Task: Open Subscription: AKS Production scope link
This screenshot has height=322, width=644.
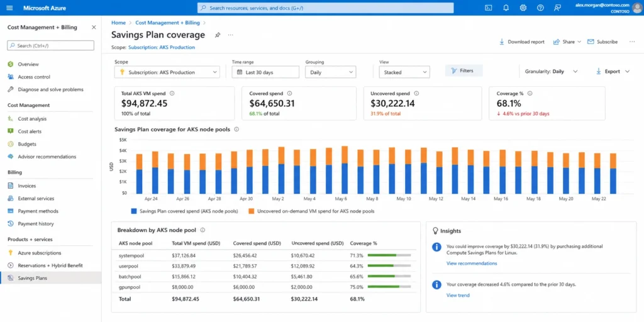Action: pos(162,47)
